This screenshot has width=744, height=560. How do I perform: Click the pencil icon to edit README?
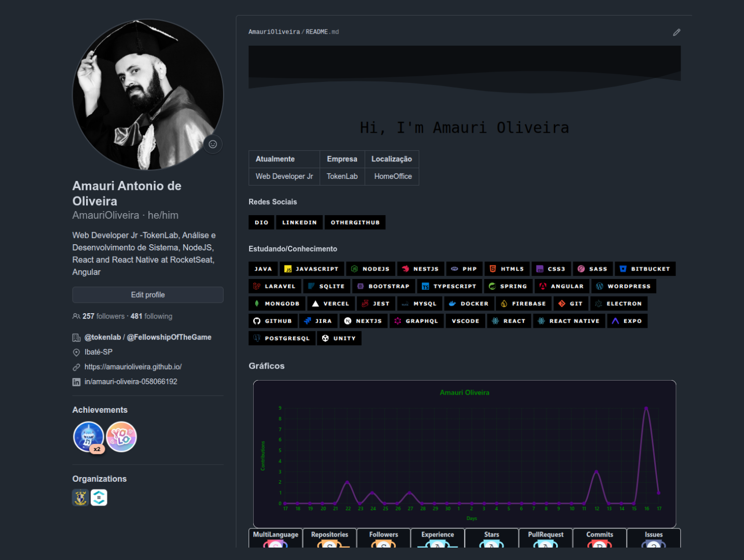tap(677, 32)
